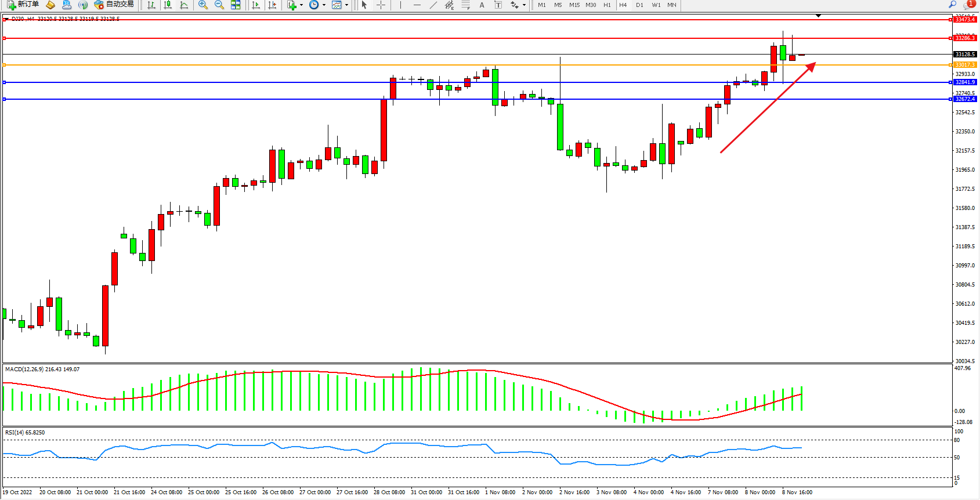Switch timeframe to M15
The width and height of the screenshot is (980, 500).
574,5
